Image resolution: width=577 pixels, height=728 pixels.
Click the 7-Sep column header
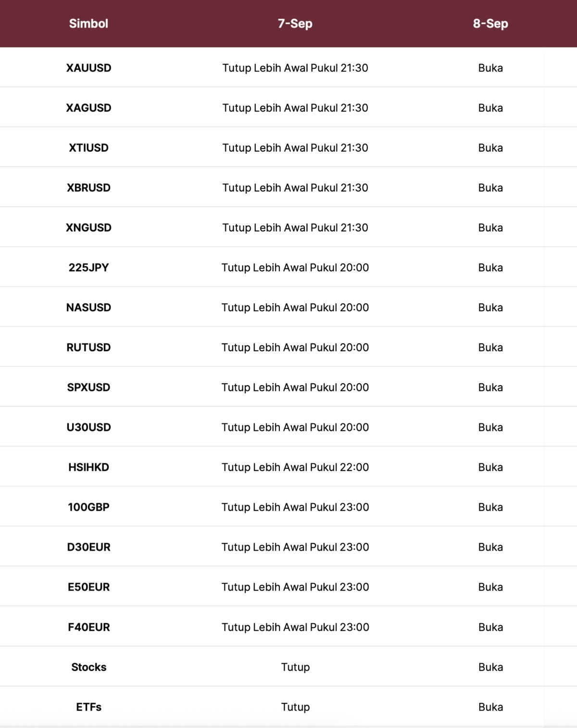(x=295, y=24)
